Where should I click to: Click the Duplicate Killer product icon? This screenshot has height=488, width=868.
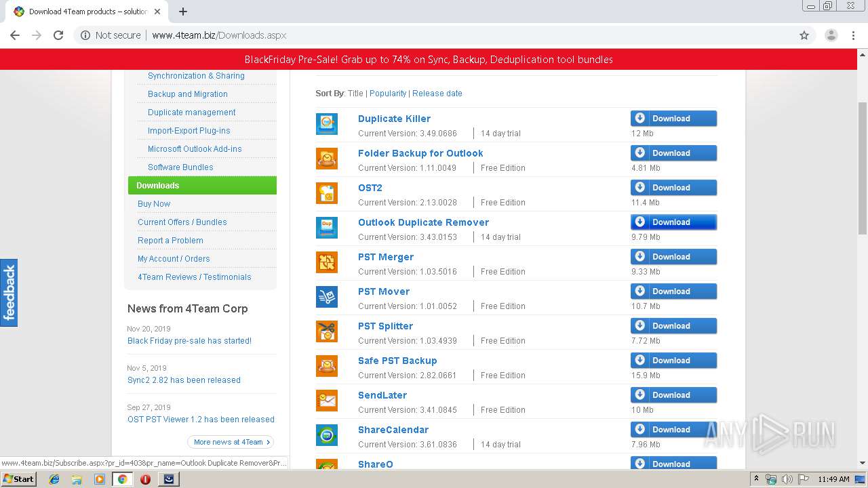327,124
